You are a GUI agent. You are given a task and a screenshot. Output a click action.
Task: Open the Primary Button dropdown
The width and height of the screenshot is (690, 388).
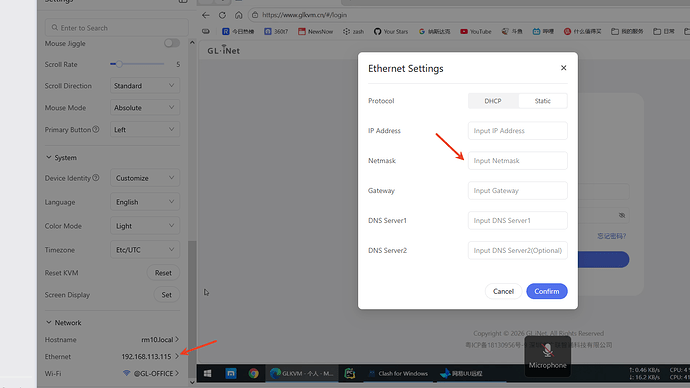click(x=145, y=130)
